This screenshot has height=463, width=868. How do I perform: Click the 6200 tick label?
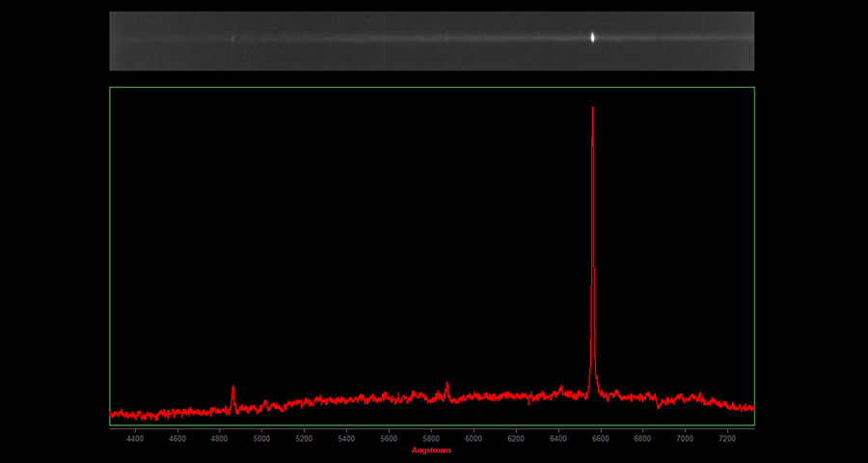click(x=516, y=438)
